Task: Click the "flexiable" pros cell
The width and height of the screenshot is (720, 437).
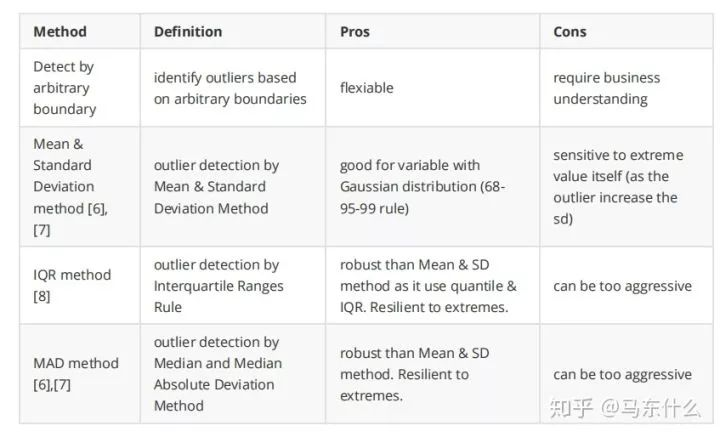Action: pos(366,88)
